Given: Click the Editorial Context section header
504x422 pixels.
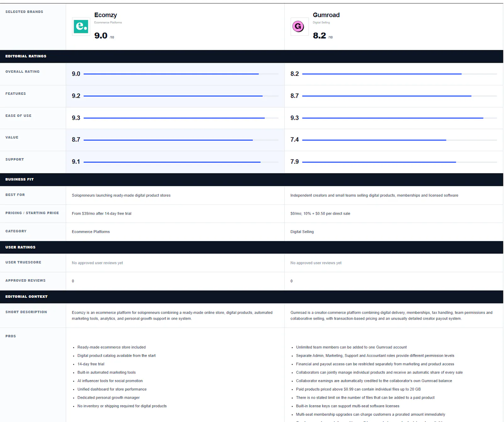Looking at the screenshot, I should [251, 297].
